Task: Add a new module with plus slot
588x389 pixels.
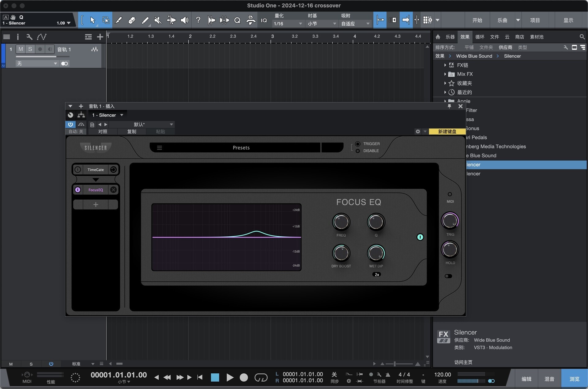Action: click(x=96, y=204)
